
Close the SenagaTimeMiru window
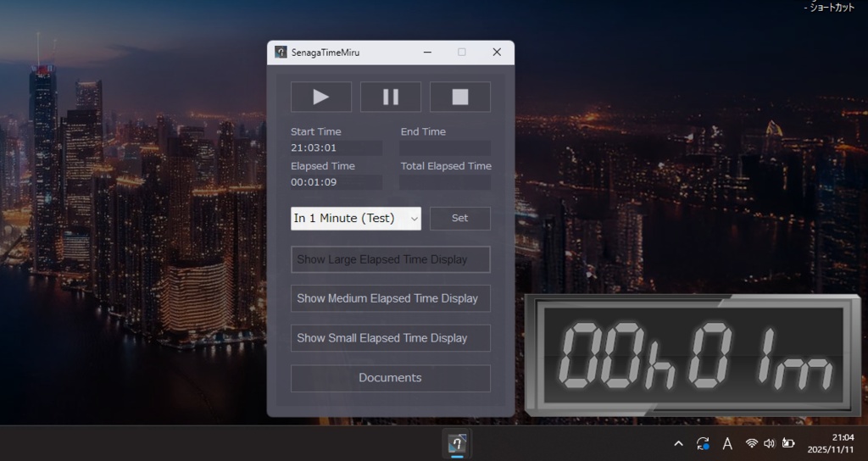497,52
